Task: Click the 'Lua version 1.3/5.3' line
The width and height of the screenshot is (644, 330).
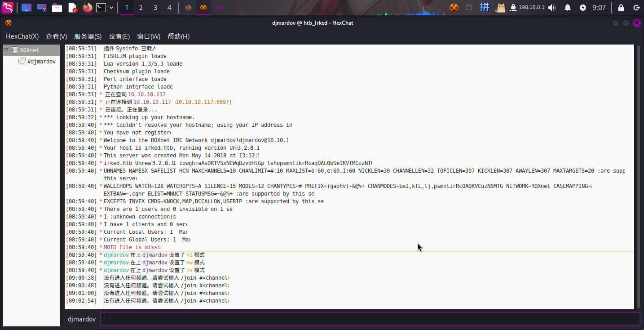Action: coord(143,64)
